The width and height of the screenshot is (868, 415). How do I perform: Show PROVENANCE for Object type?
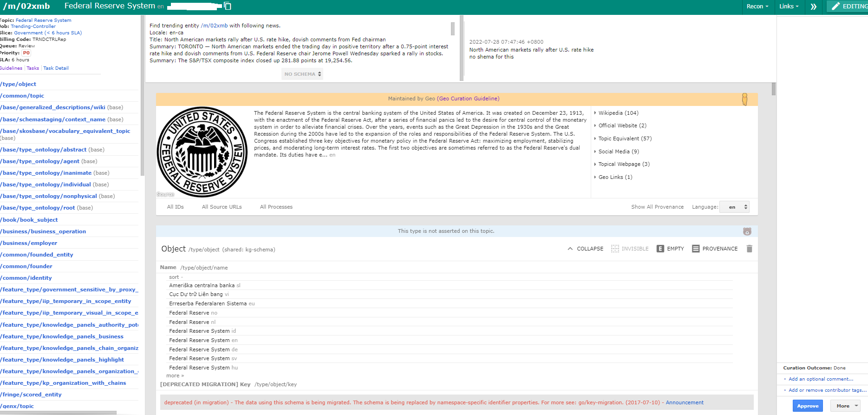715,249
